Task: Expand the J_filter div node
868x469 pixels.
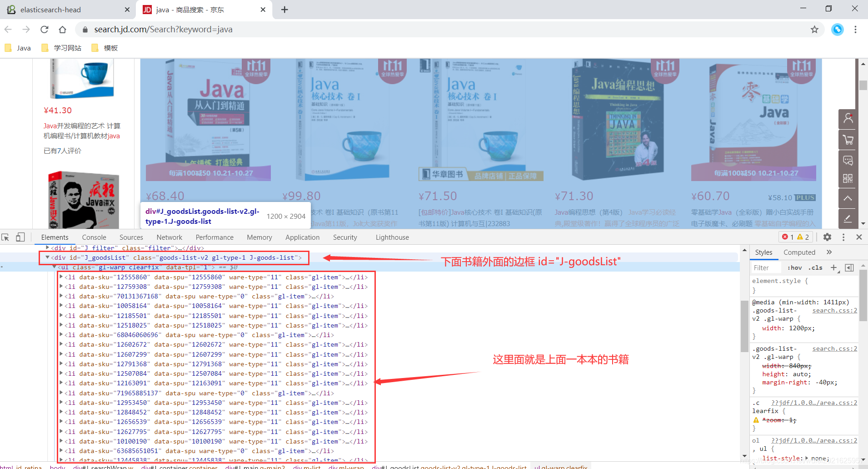Action: tap(47, 248)
